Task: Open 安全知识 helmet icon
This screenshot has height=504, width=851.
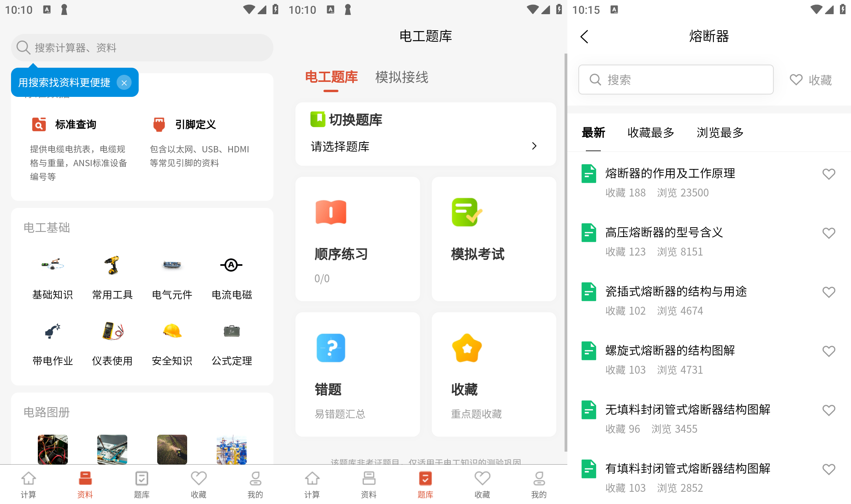Action: (x=172, y=332)
